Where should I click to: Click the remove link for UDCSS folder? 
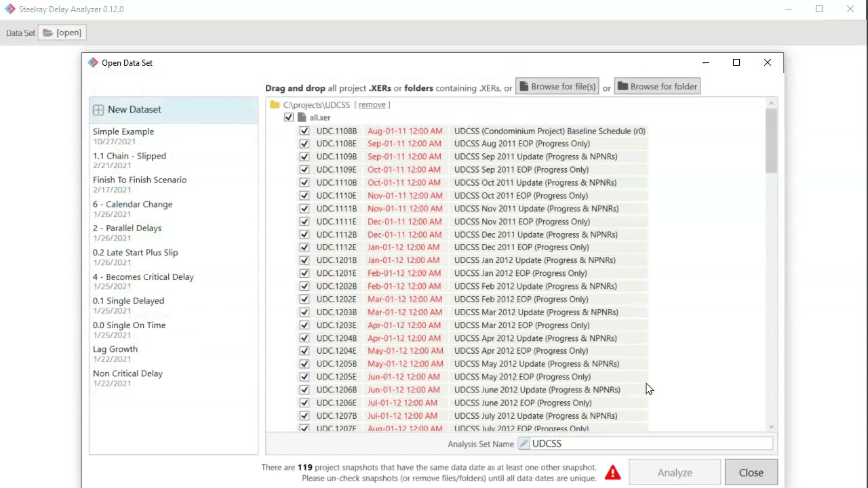click(372, 105)
